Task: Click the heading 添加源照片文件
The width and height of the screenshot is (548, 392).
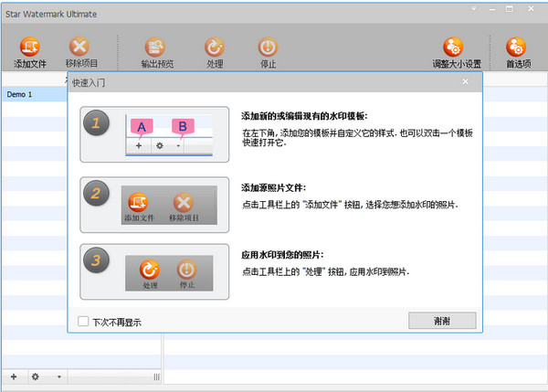Action: [x=273, y=188]
